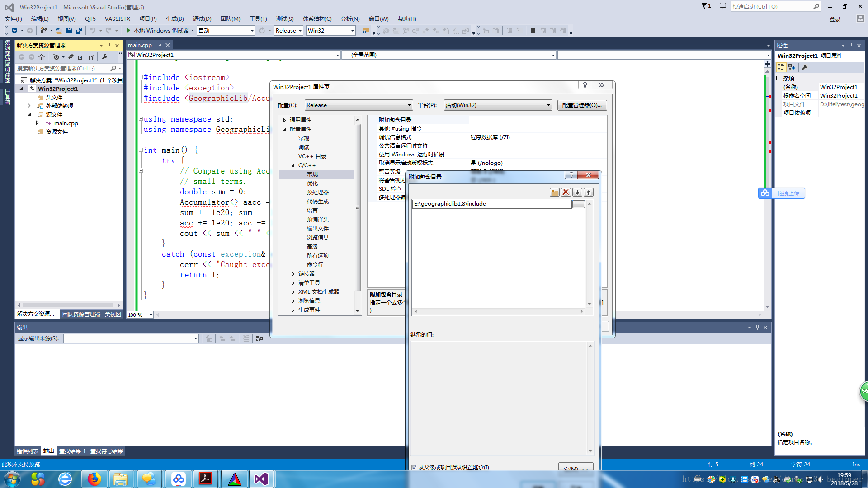Select main.cpp in Solution Explorer

tap(66, 123)
